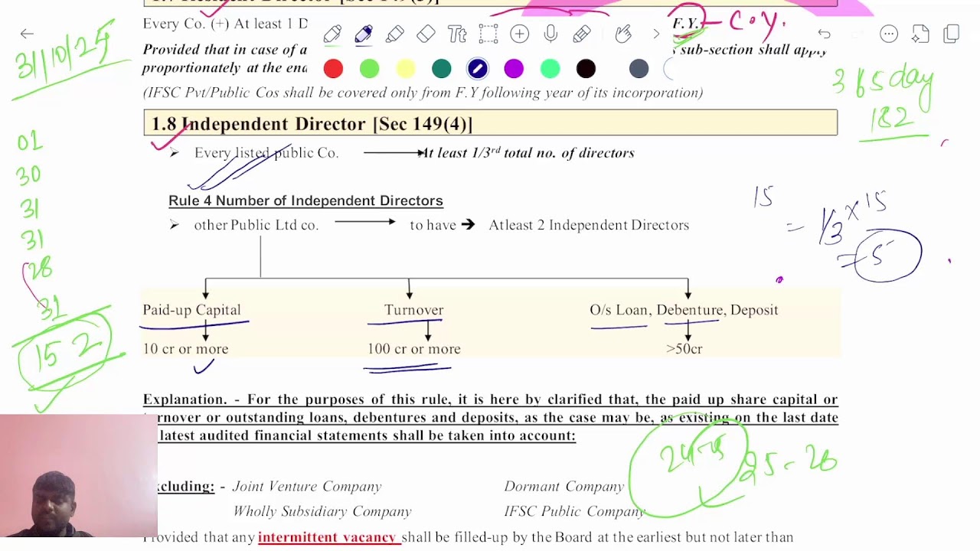
Task: Click the '100 cr or more' value
Action: [x=414, y=349]
